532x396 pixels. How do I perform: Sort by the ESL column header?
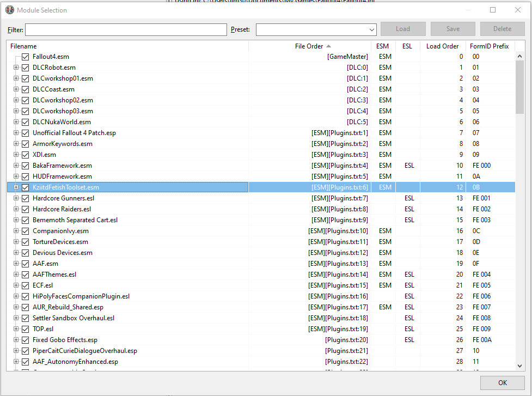point(407,46)
